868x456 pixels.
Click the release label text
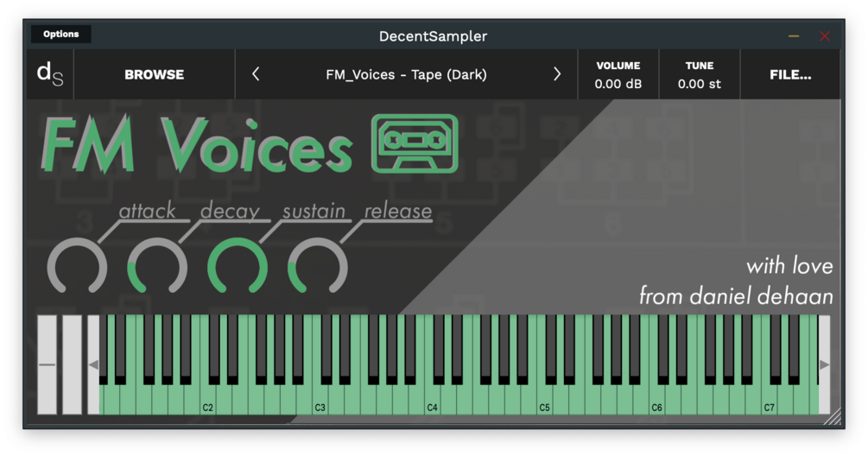(x=398, y=211)
